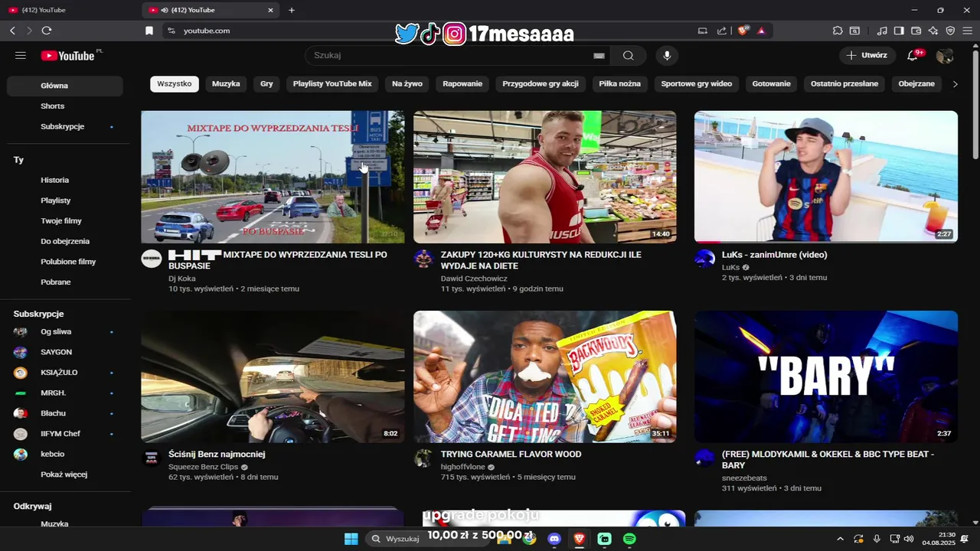Viewport: 980px width, 551px height.
Task: Open Discord from the taskbar
Action: tap(554, 539)
